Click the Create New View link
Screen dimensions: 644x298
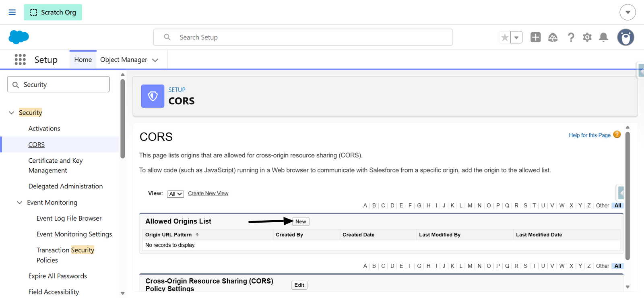pyautogui.click(x=208, y=193)
